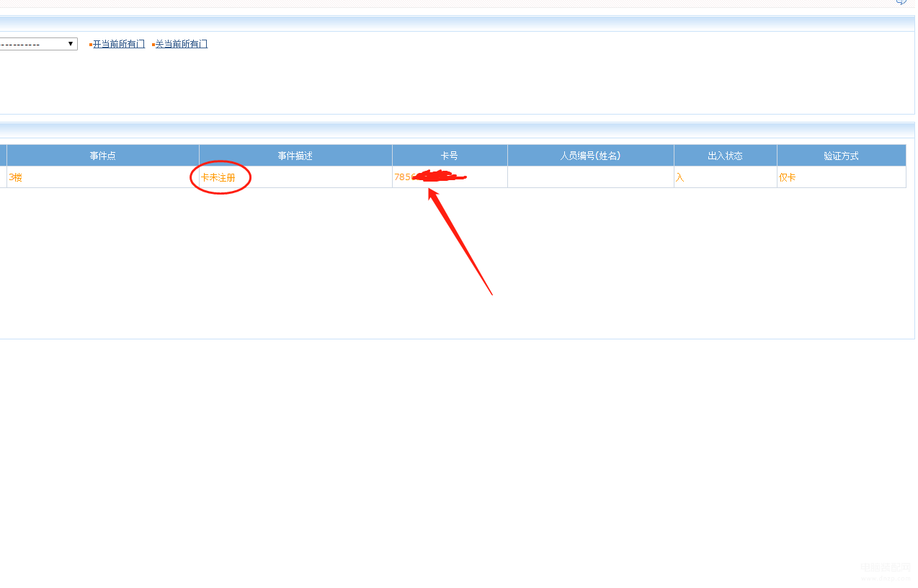Click the 事件描述 column header
Viewport: 918px width, 588px height.
click(295, 156)
